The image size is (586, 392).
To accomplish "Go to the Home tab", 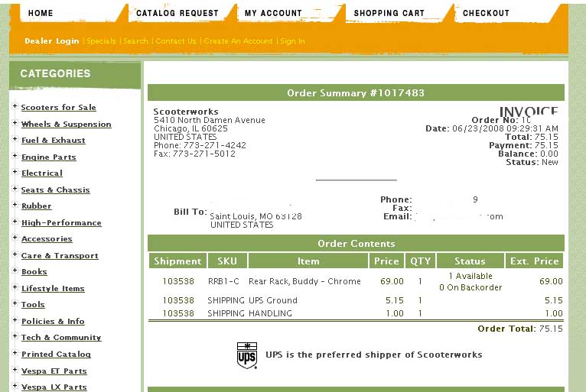I will [41, 13].
